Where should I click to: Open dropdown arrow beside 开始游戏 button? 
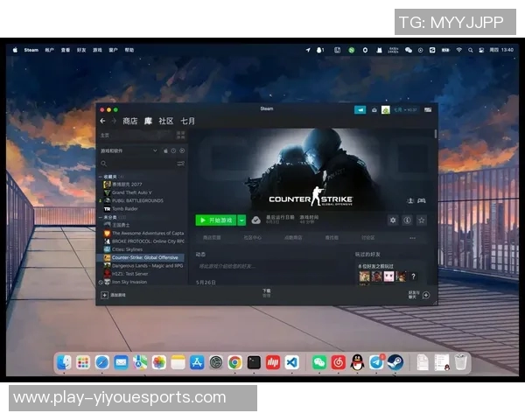pos(242,220)
